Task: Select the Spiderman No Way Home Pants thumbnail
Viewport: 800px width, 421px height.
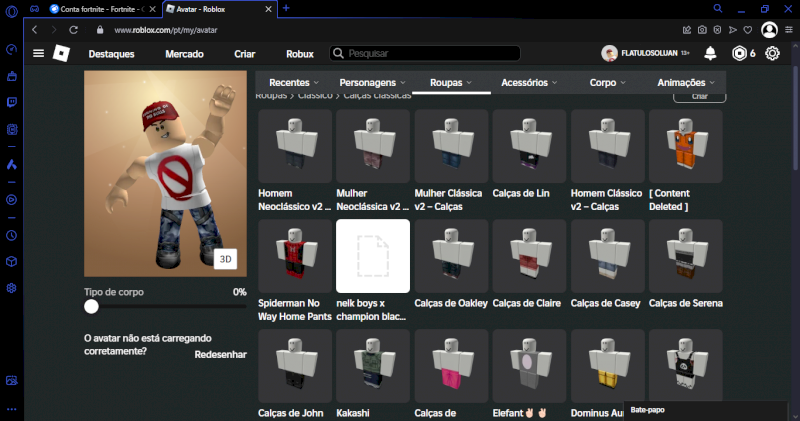Action: click(x=295, y=256)
